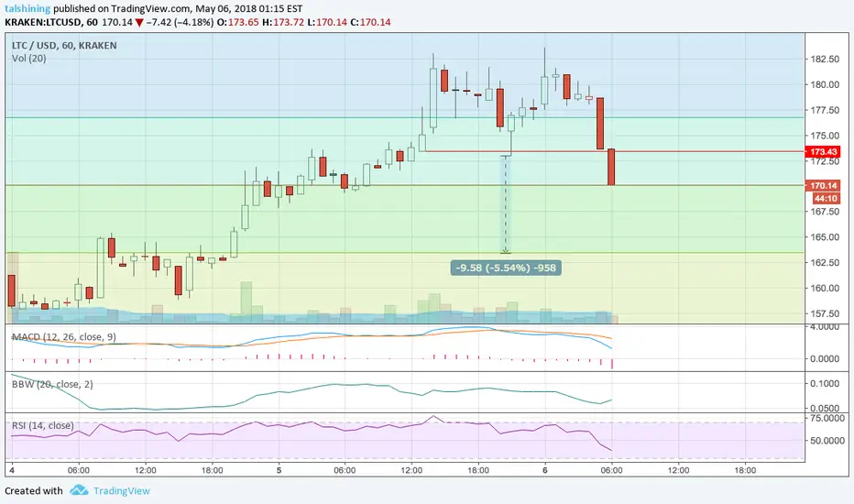Image resolution: width=854 pixels, height=504 pixels.
Task: Click the H:173.72 high value
Action: (x=282, y=22)
